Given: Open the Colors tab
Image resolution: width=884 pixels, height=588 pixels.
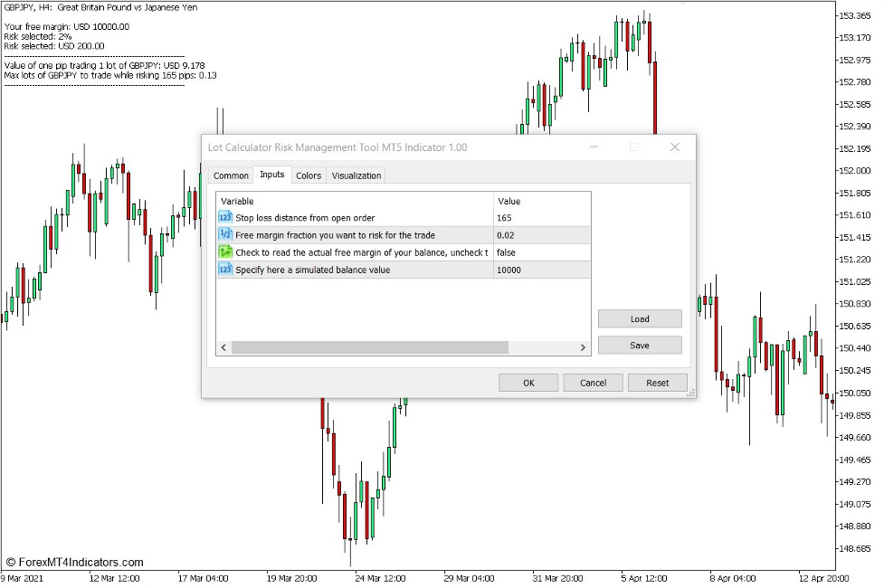Looking at the screenshot, I should coord(308,175).
